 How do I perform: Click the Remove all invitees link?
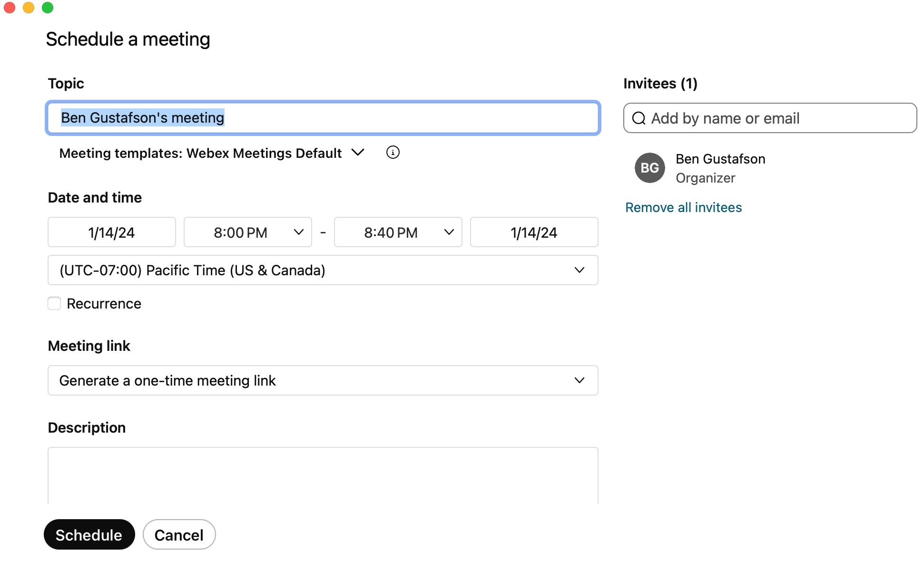click(x=683, y=207)
